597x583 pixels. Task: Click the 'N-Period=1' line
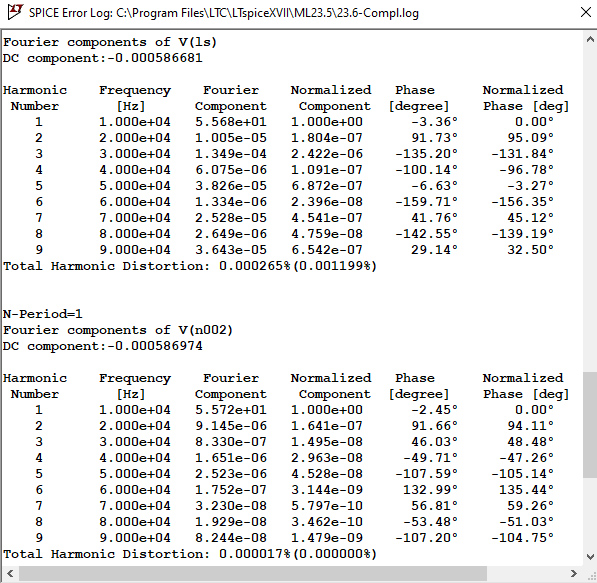point(43,314)
